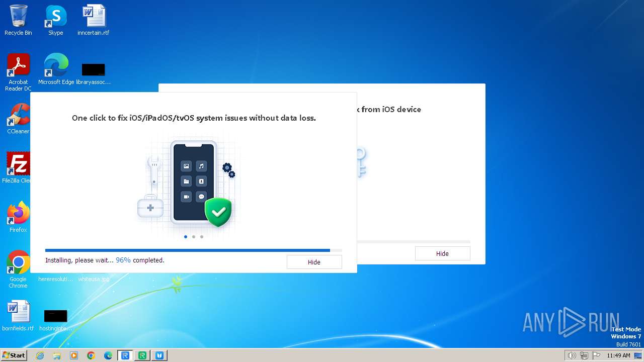Open the Recycle Bin desktop icon
Image resolution: width=644 pixels, height=362 pixels.
click(18, 20)
